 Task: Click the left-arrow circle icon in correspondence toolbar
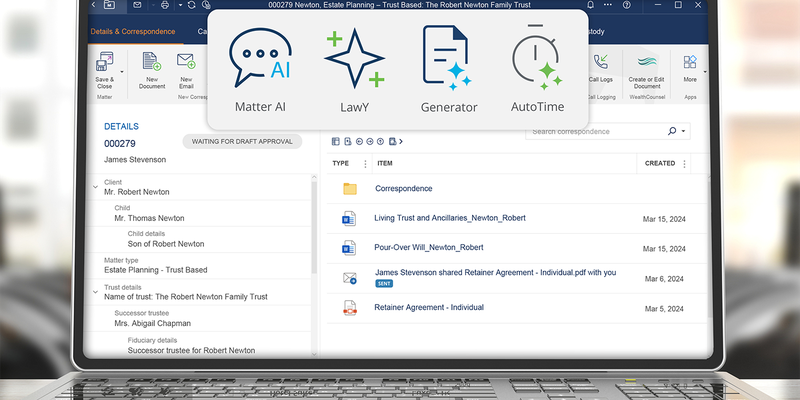point(359,141)
